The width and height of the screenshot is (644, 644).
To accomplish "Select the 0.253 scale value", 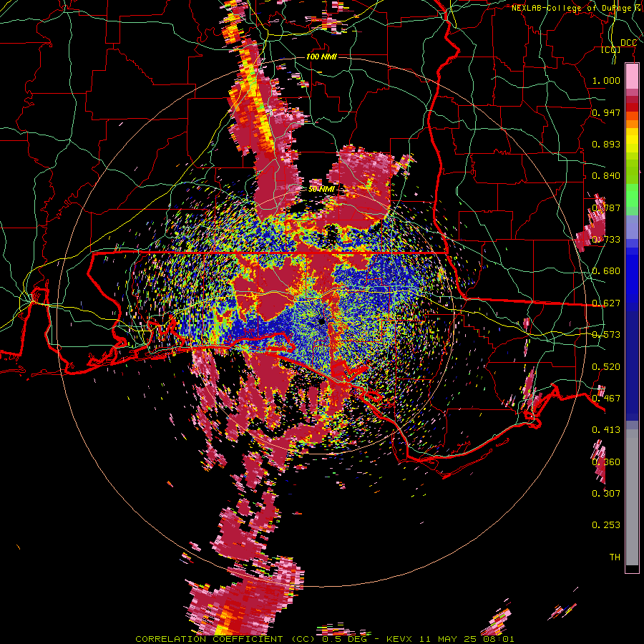I will click(606, 525).
